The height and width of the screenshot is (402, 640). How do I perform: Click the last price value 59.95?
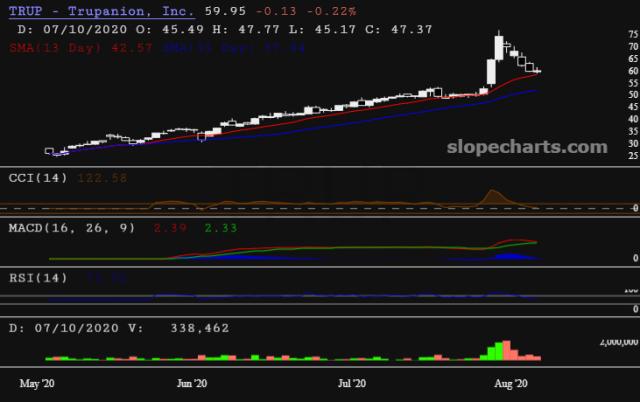pos(225,11)
